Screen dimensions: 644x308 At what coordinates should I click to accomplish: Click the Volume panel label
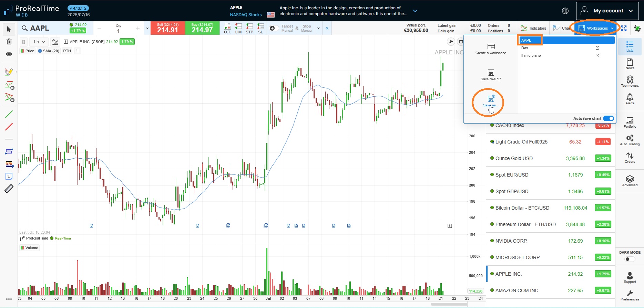tap(29, 248)
